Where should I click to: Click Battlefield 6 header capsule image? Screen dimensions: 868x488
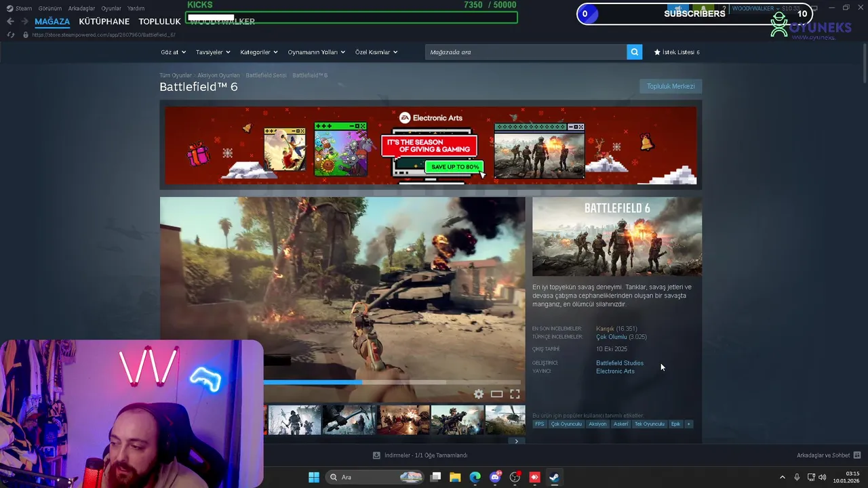click(617, 237)
